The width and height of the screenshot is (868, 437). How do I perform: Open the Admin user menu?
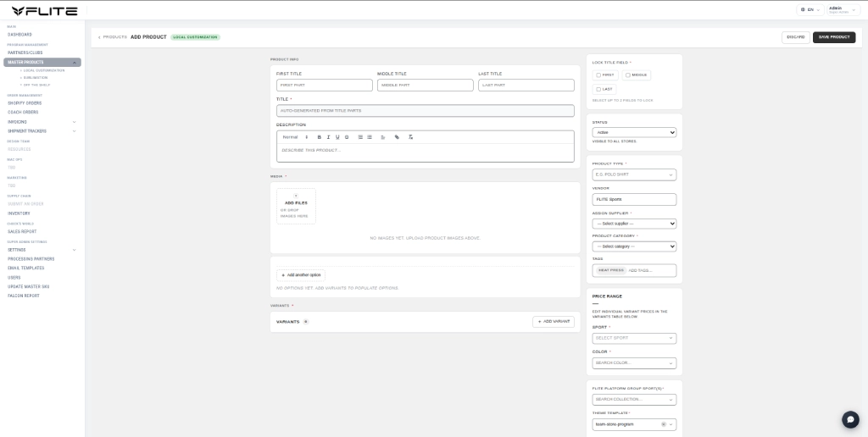[842, 10]
